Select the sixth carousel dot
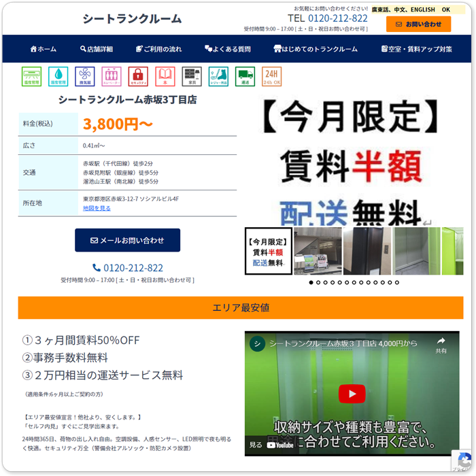 (347, 283)
